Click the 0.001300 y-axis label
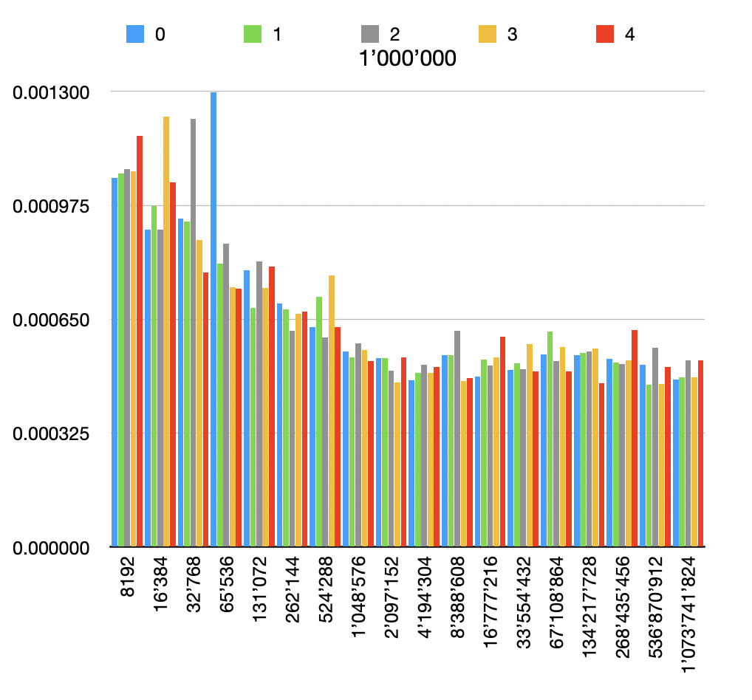752x700 pixels. click(x=51, y=92)
